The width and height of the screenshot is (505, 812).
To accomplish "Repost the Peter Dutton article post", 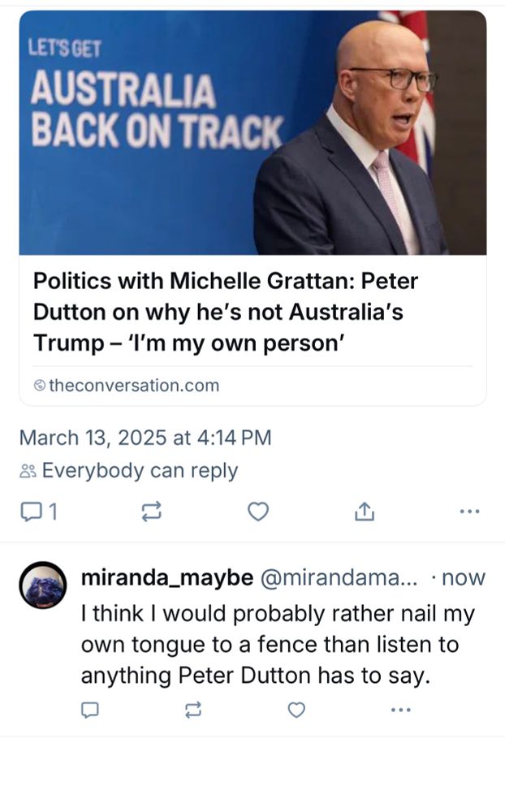I will click(152, 512).
